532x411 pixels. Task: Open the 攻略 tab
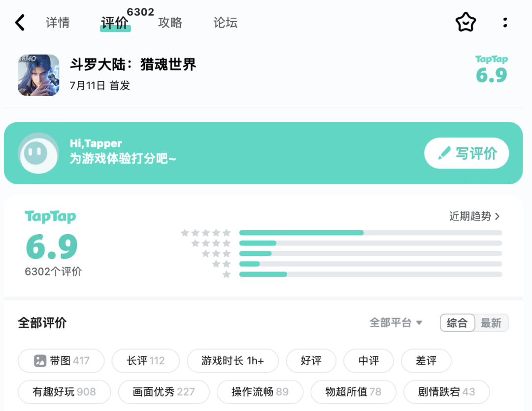(x=170, y=23)
